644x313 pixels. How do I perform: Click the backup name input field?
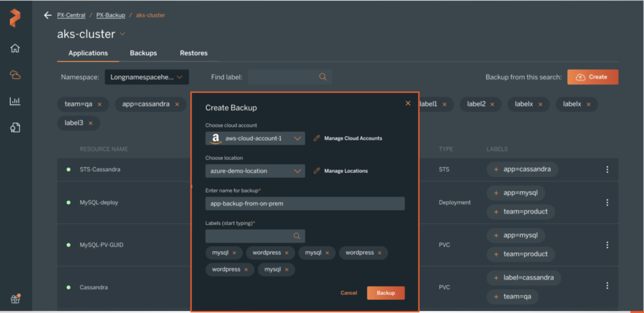[304, 204]
